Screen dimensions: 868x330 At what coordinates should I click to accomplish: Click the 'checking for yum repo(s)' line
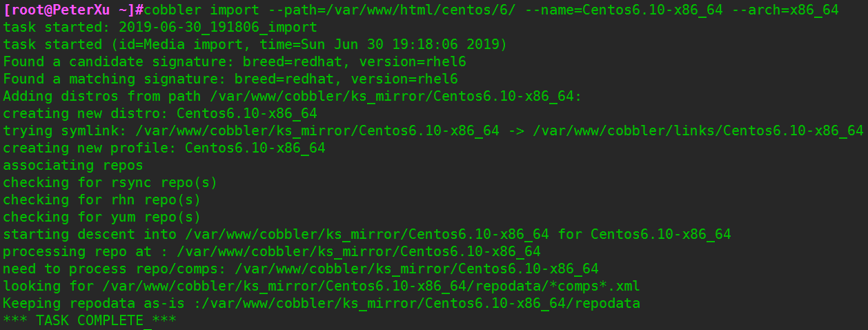(102, 217)
